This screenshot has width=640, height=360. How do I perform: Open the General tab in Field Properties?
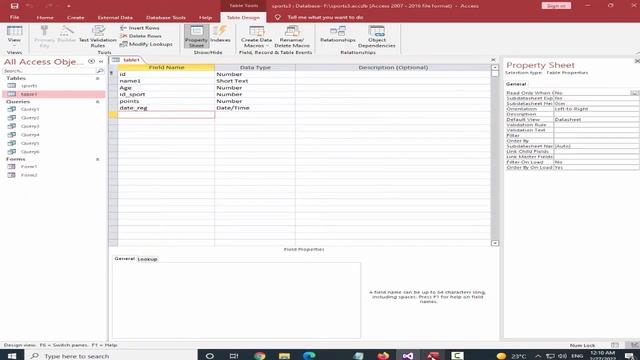[124, 259]
